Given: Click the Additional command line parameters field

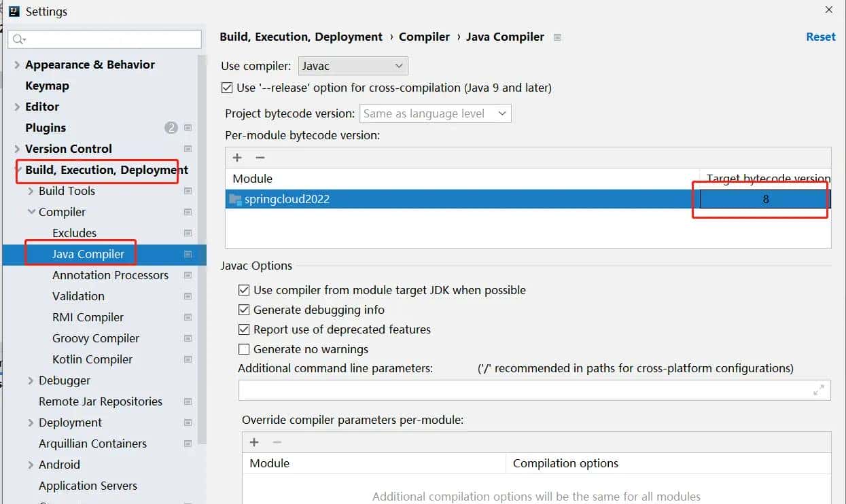Looking at the screenshot, I should [523, 390].
